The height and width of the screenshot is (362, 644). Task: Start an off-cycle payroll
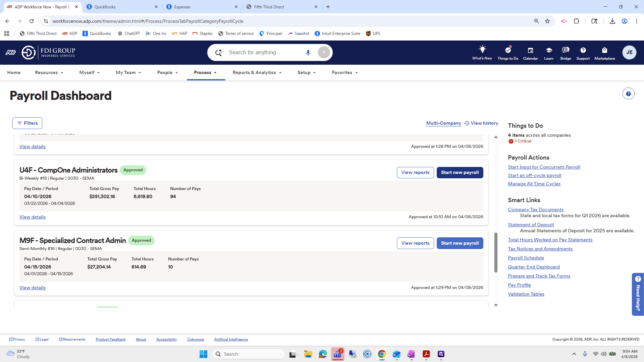pyautogui.click(x=534, y=175)
